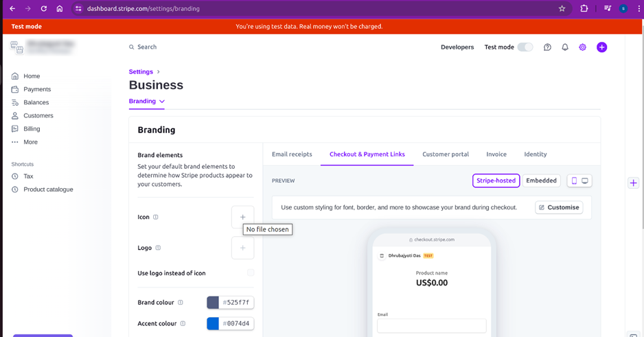The height and width of the screenshot is (337, 644).
Task: Go to the Settings breadcrumb link
Action: coord(141,71)
